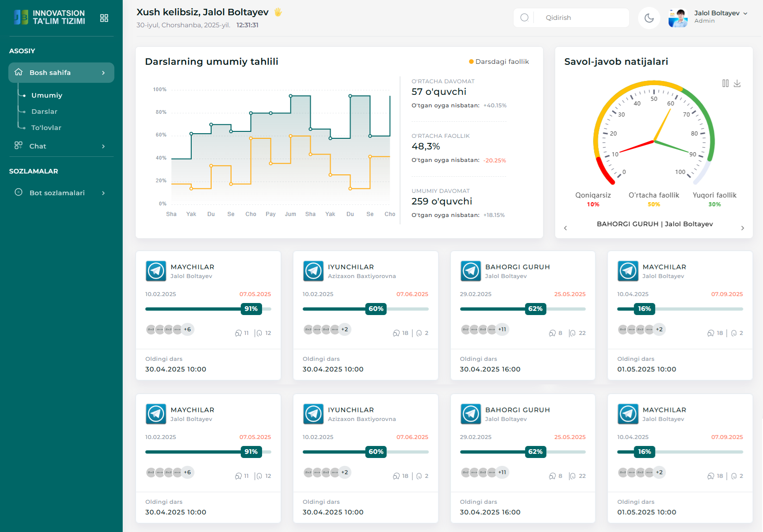
Task: Click the grid menu icon beside the logo
Action: (x=104, y=18)
